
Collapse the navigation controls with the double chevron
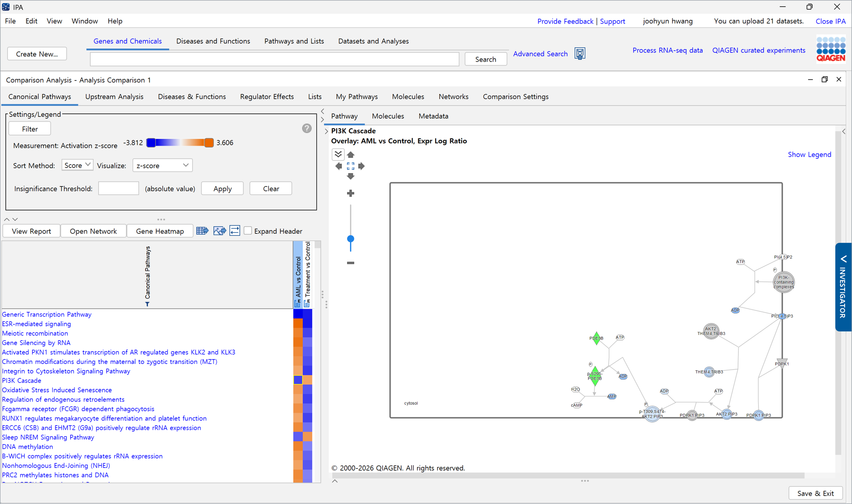click(338, 154)
